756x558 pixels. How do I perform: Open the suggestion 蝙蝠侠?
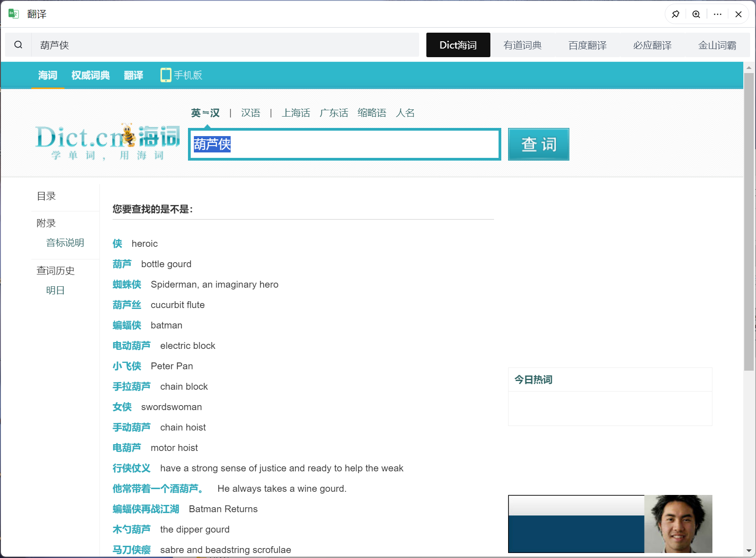point(127,325)
